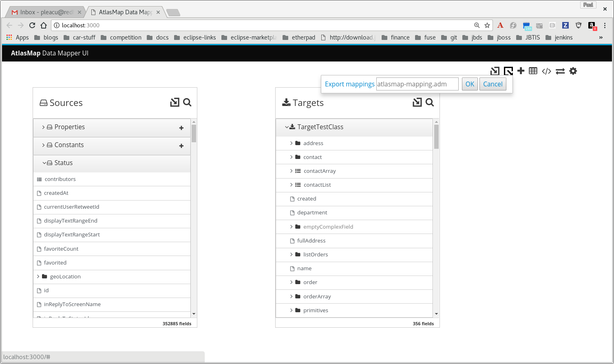Expand the address field in Targets

(291, 143)
